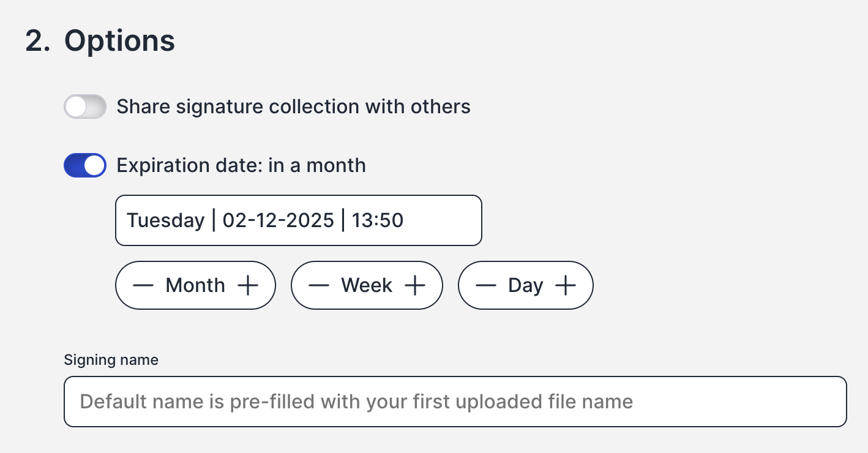This screenshot has width=868, height=453.
Task: Turn off the Expiration date toggle
Action: click(85, 166)
